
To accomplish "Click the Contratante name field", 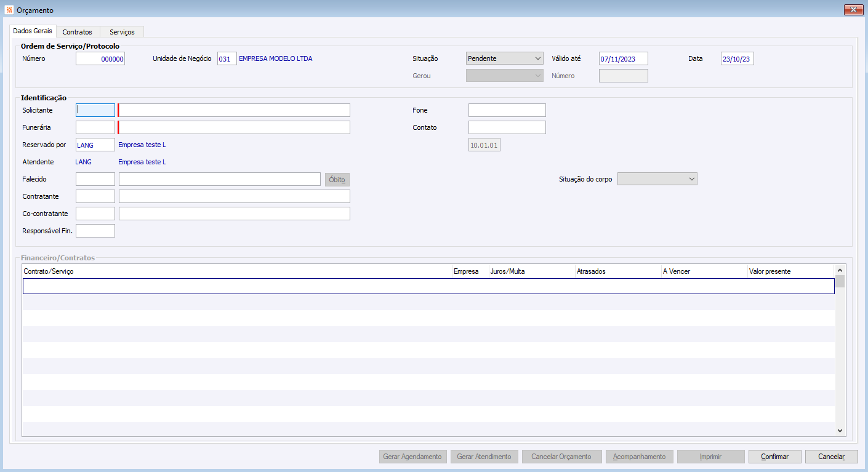I will pos(235,196).
